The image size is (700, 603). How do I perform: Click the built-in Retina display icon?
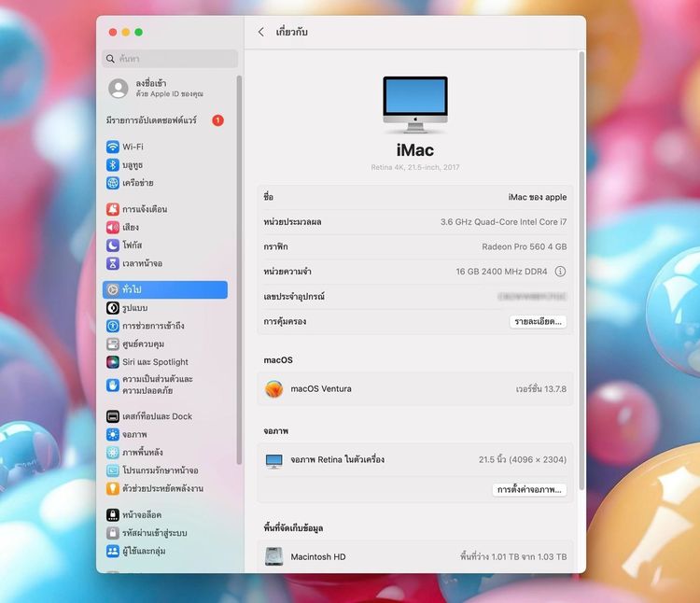point(273,461)
